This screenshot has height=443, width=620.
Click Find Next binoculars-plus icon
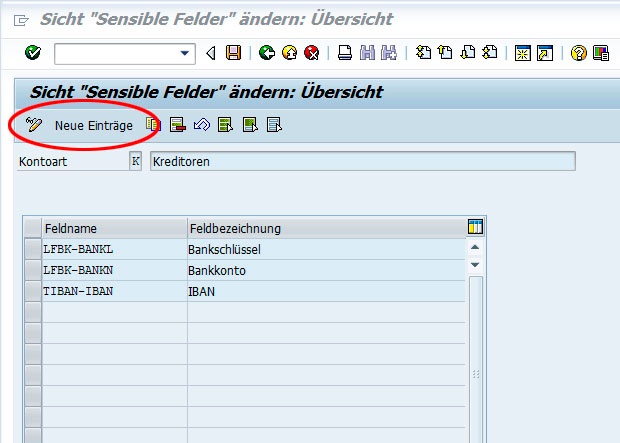coord(389,53)
